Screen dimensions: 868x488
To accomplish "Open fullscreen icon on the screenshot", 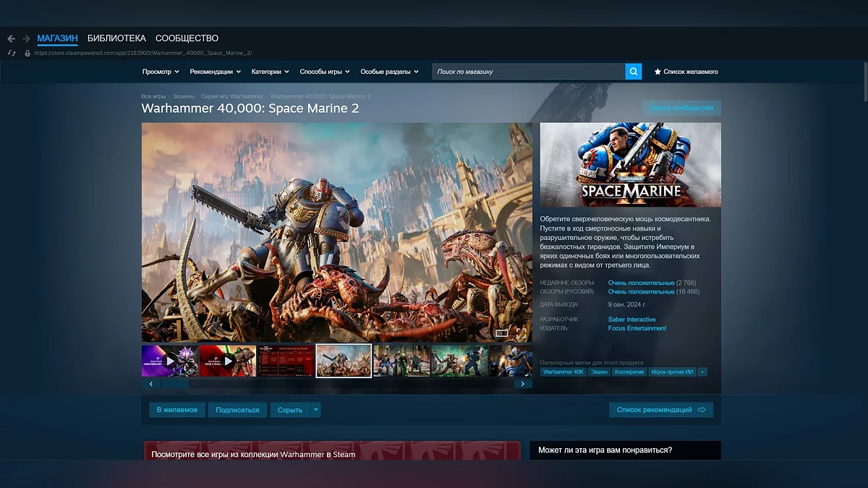I will click(521, 333).
